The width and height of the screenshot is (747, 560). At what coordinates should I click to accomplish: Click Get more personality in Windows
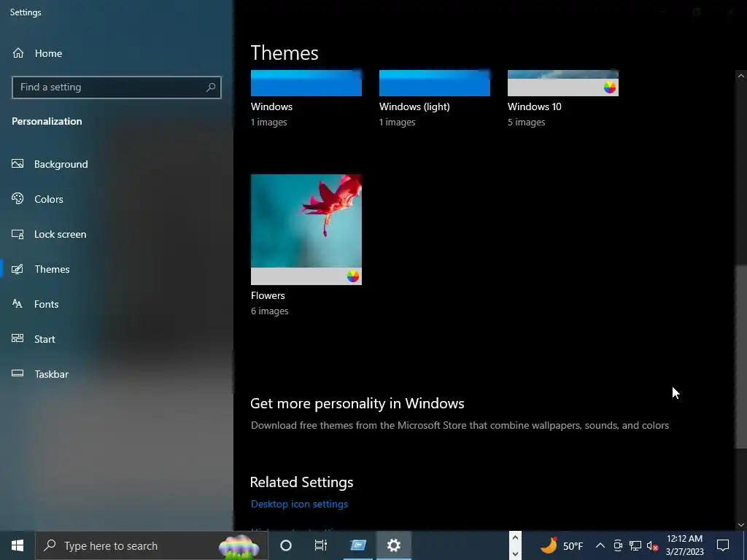tap(357, 403)
